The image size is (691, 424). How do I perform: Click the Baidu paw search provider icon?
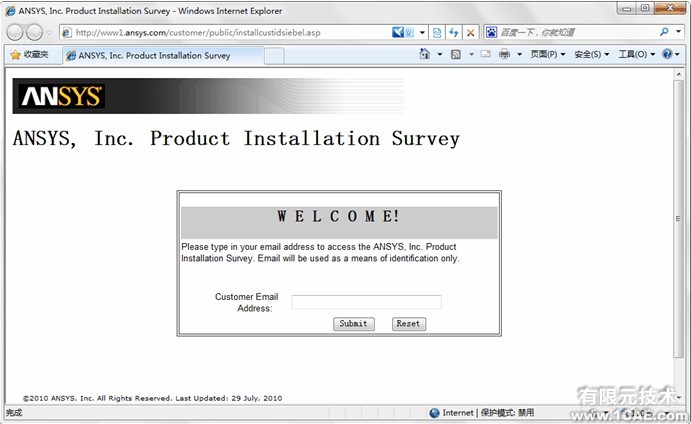pyautogui.click(x=491, y=32)
